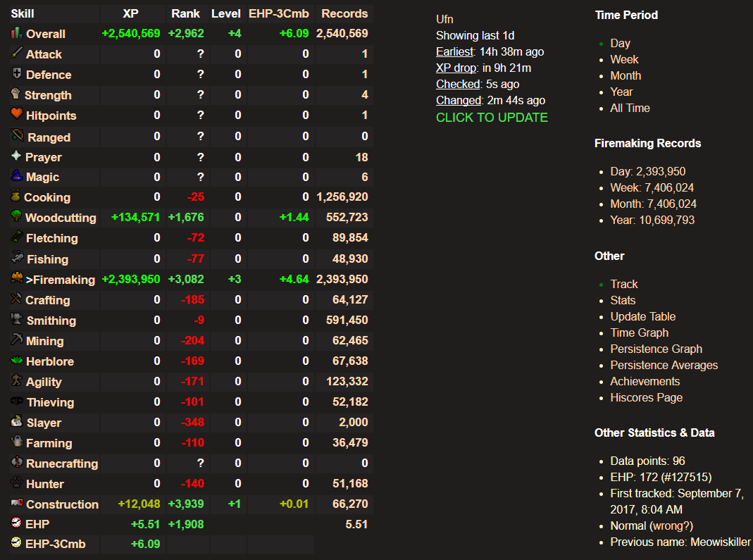Click the Level column header

225,13
